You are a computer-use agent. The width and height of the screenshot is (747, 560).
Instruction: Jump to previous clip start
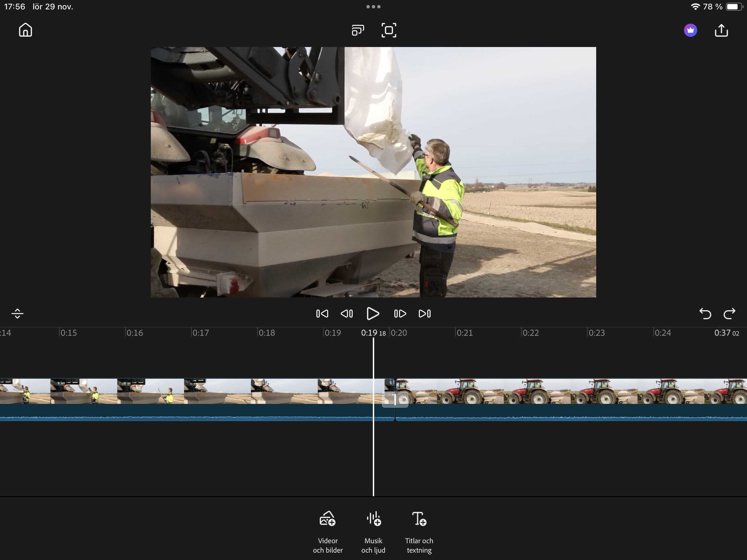coord(322,314)
